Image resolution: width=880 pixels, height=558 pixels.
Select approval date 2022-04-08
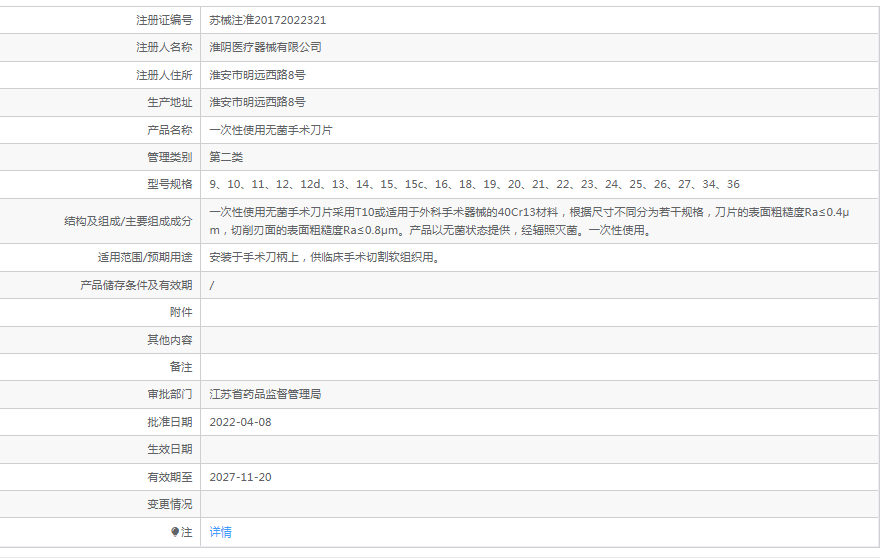tap(240, 422)
